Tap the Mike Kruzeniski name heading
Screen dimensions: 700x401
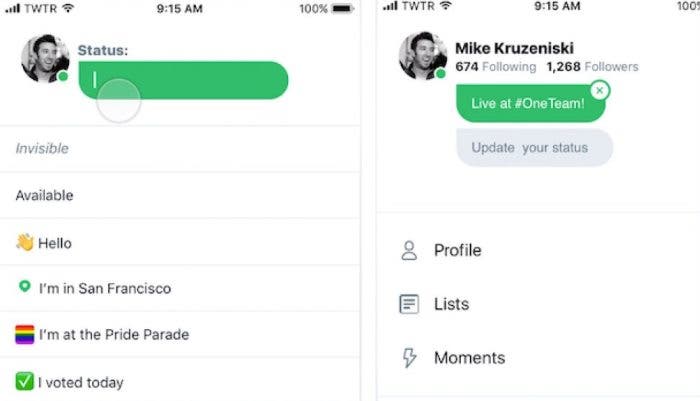514,48
